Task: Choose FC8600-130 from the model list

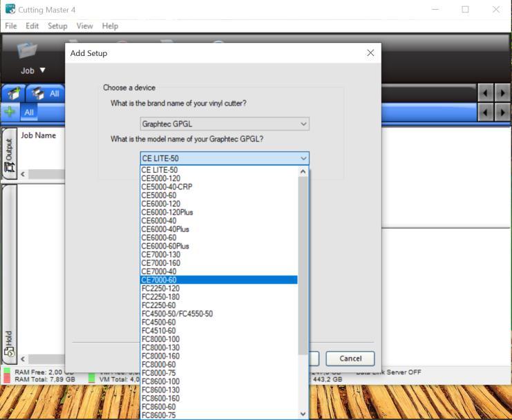Action: click(219, 390)
